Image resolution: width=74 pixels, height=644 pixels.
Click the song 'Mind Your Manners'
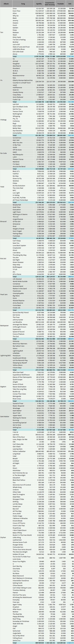coord(20,343)
